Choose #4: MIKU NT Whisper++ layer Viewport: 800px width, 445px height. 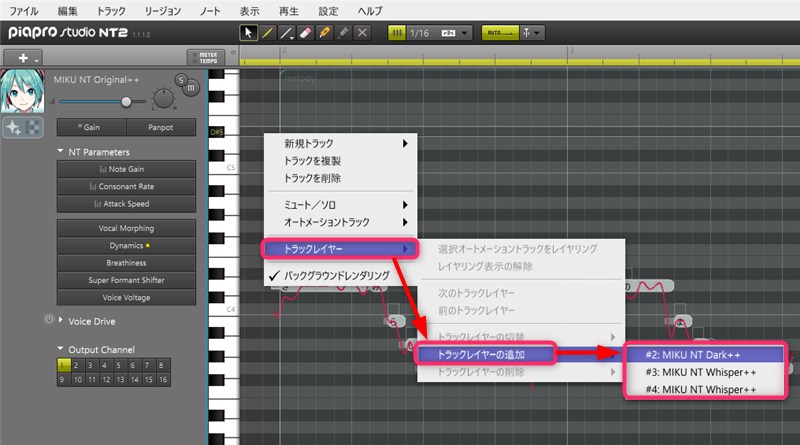tap(705, 389)
